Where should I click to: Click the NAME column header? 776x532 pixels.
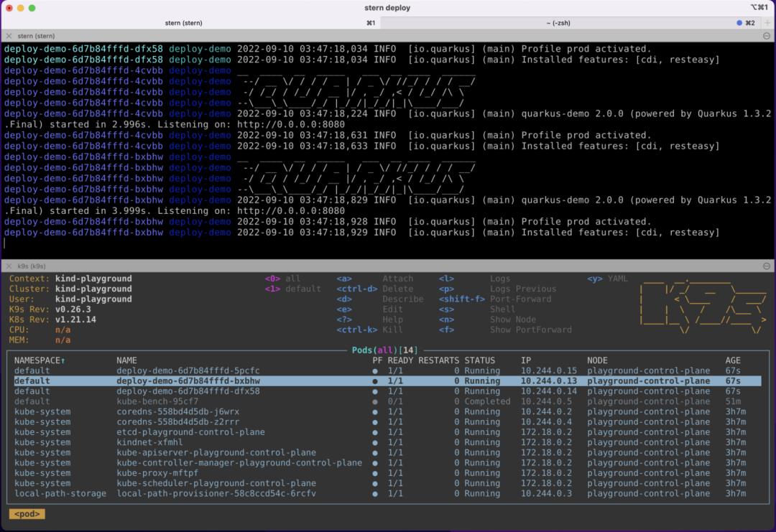click(126, 360)
